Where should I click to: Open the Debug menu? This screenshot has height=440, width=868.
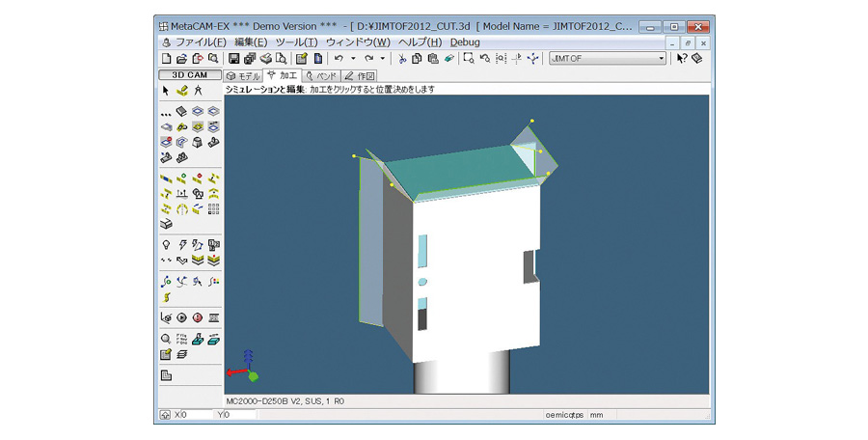pos(465,42)
